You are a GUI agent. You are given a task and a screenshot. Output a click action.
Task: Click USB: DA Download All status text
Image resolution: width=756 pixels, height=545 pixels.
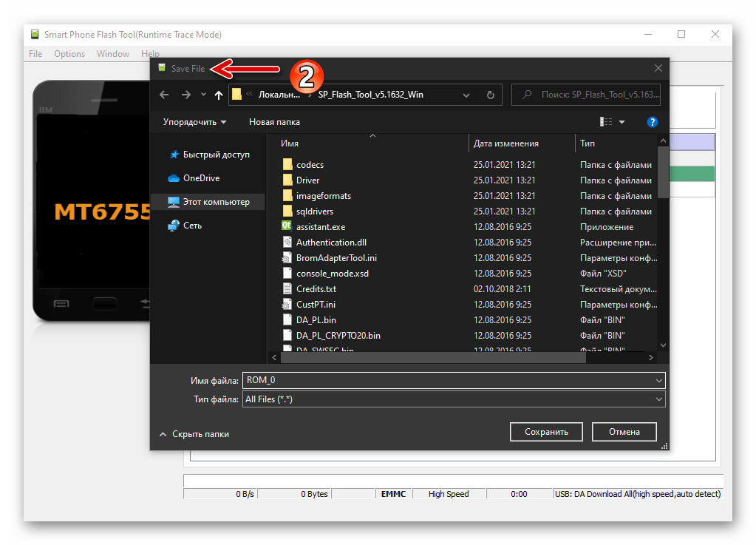click(638, 494)
